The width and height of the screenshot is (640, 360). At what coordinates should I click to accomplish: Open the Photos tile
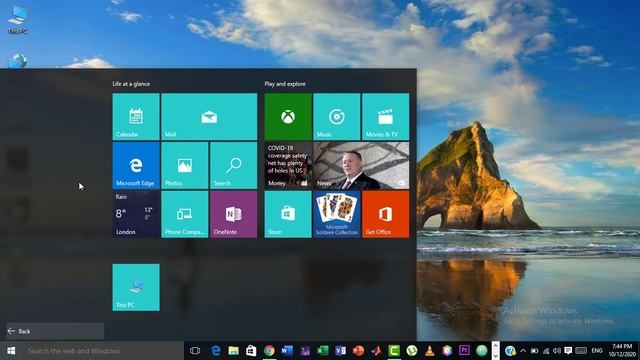coord(185,165)
